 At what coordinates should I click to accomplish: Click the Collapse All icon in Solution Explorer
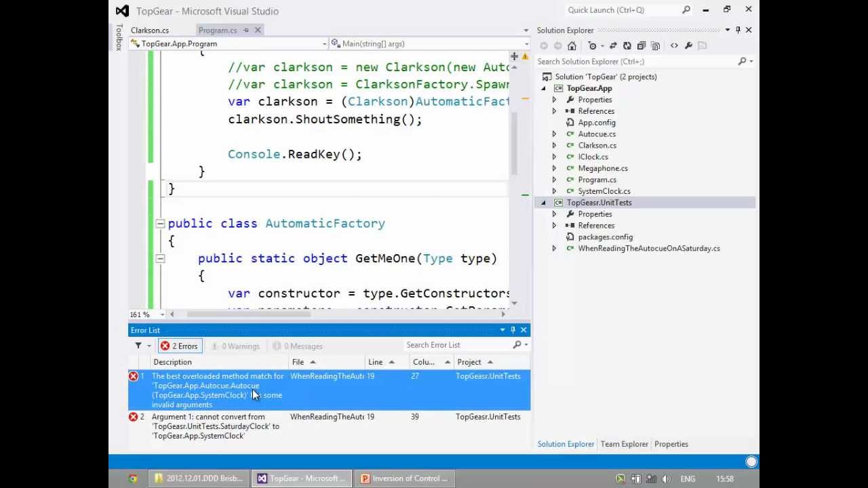pyautogui.click(x=642, y=45)
